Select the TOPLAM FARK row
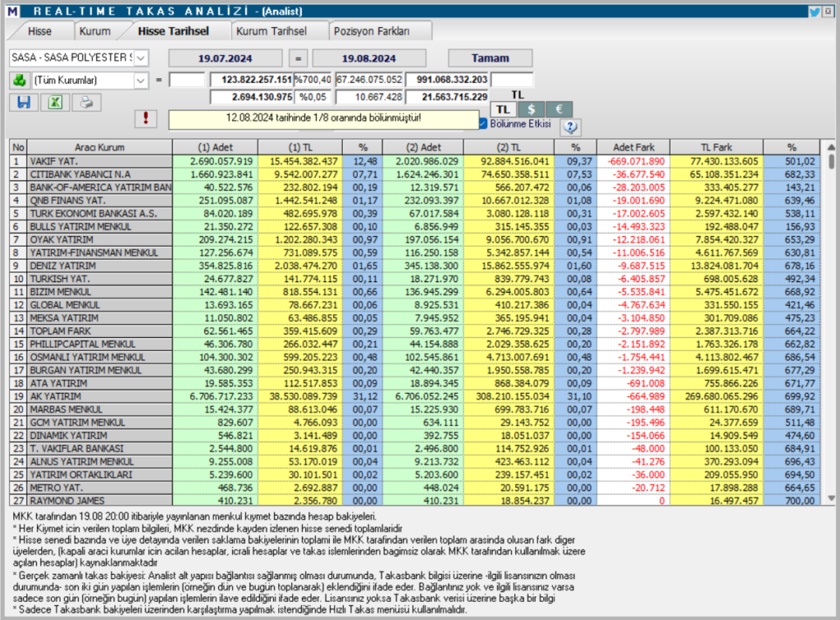Screen dimensions: 840x620 415,331
